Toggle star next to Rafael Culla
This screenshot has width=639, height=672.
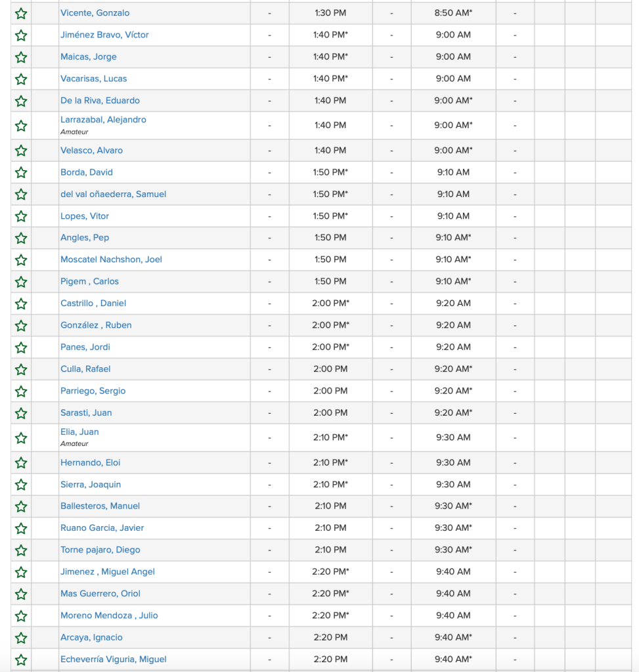coord(21,369)
